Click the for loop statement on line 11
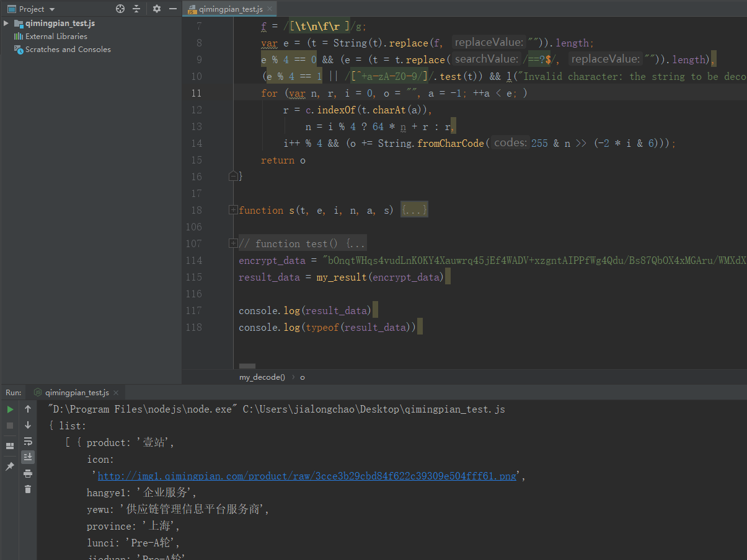The image size is (747, 560). pyautogui.click(x=394, y=93)
